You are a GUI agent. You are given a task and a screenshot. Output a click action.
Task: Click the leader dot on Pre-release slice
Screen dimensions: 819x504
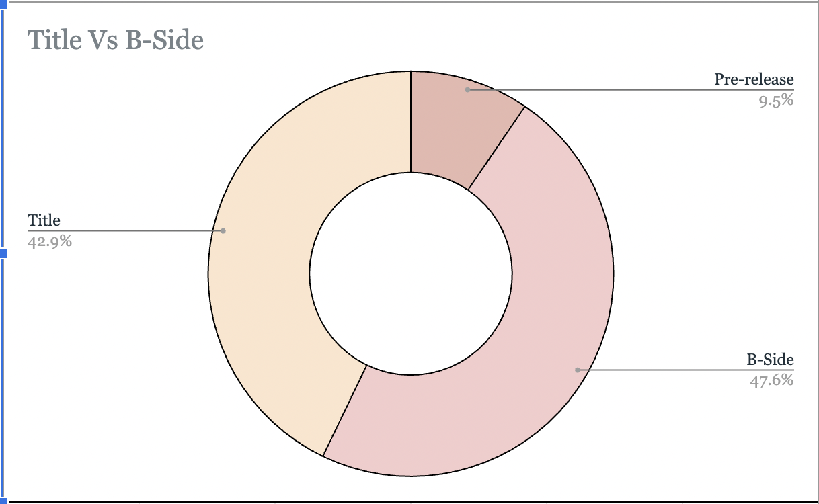tap(467, 89)
